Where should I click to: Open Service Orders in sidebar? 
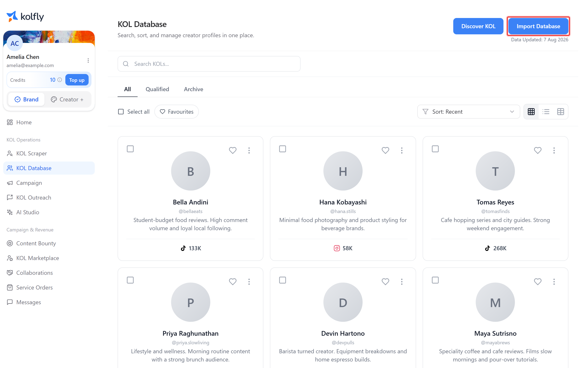(49, 287)
